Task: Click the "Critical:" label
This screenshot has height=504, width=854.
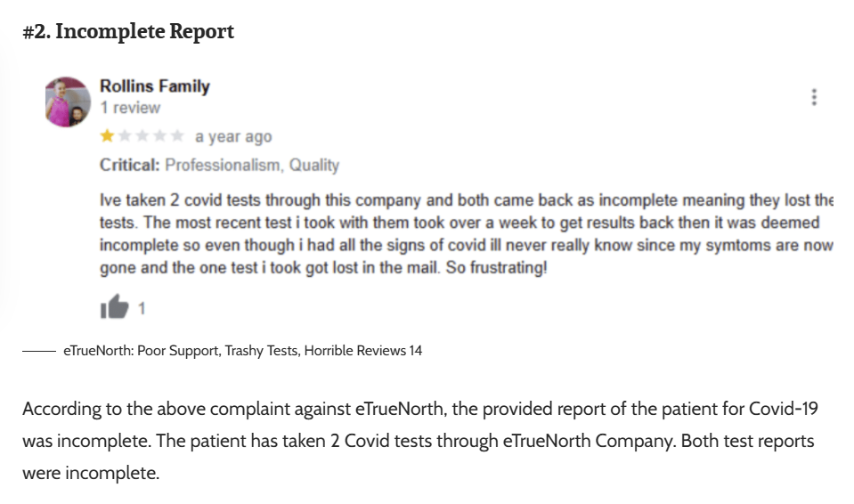Action: coord(130,165)
